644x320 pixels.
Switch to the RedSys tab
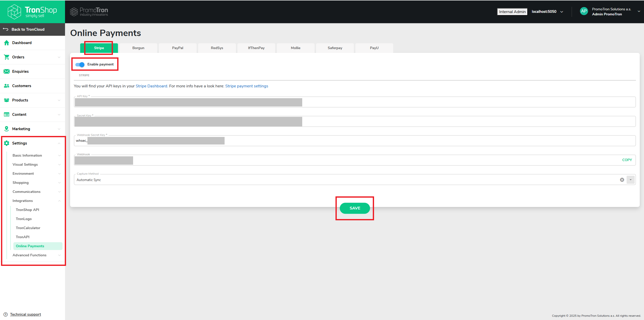pos(217,48)
